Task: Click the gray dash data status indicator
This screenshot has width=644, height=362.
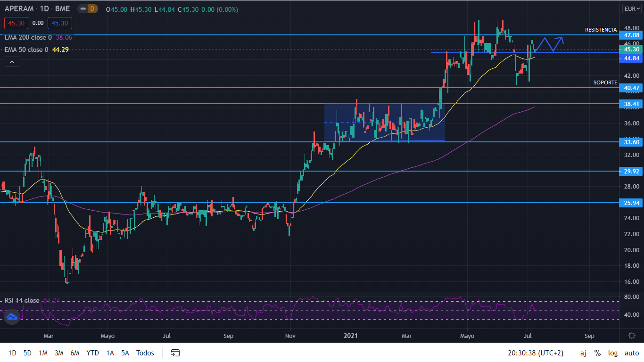Action: coord(83,8)
